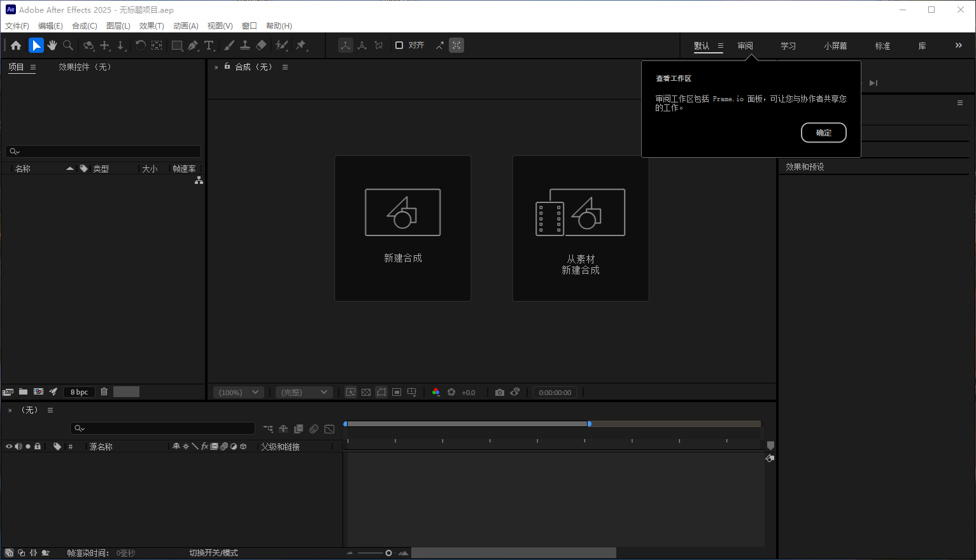Toggle Frame Blending switch in timeline
Image resolution: width=976 pixels, height=560 pixels.
(299, 429)
